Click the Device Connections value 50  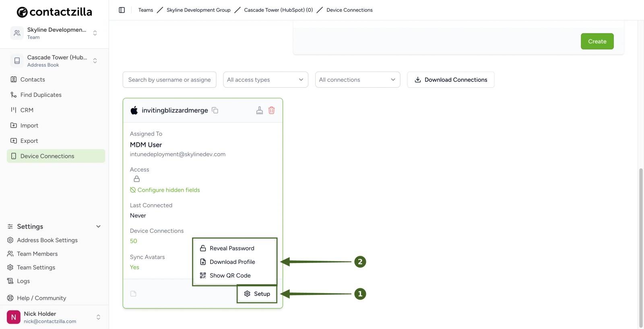(x=134, y=241)
